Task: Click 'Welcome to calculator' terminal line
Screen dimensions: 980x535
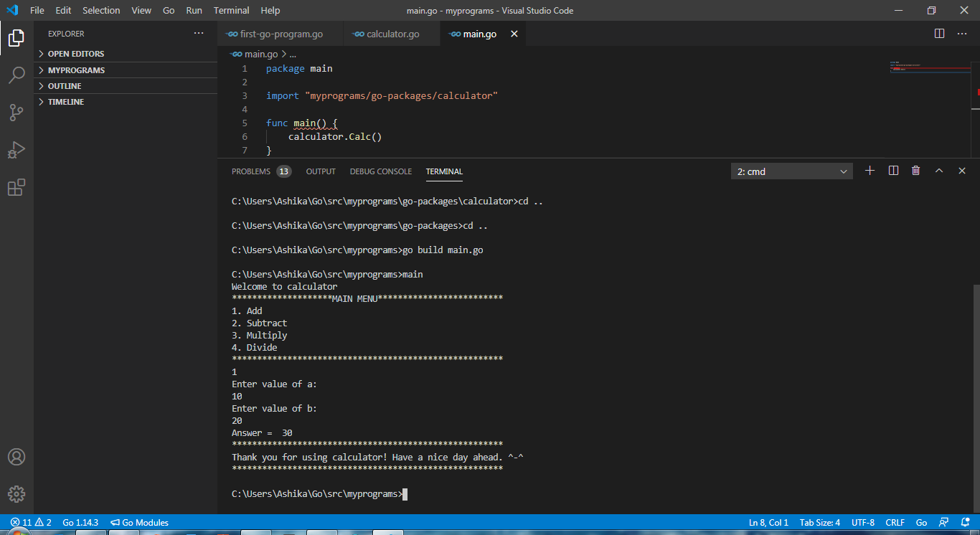Action: pos(284,287)
